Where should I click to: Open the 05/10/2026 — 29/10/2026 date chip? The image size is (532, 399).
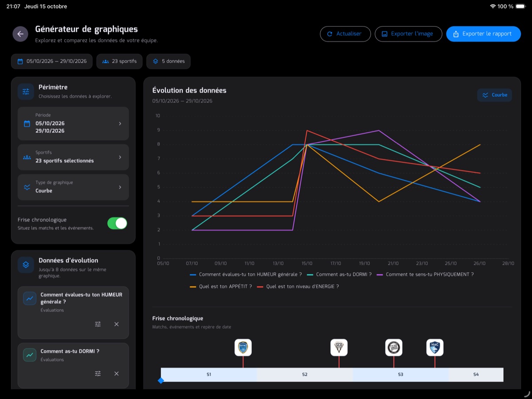pyautogui.click(x=52, y=61)
